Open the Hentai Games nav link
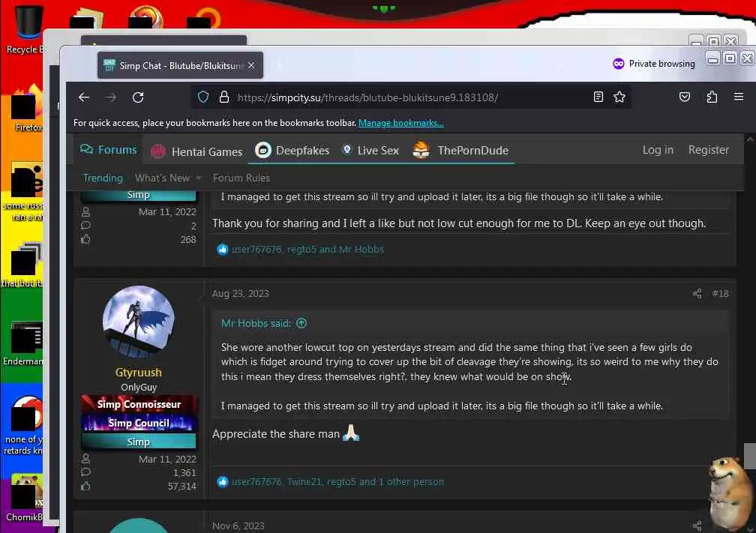Image resolution: width=756 pixels, height=533 pixels. [196, 151]
